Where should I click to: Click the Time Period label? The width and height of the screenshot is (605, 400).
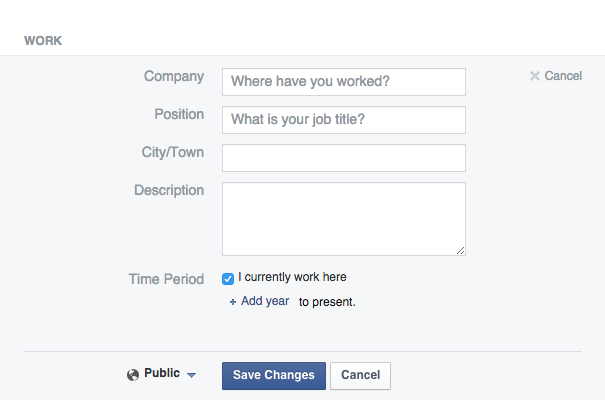[166, 279]
